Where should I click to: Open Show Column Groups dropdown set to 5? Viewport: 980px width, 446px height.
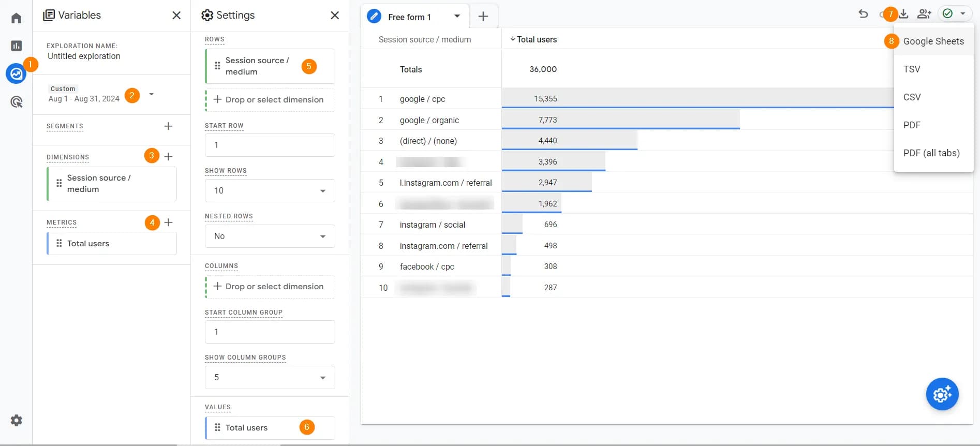(270, 377)
